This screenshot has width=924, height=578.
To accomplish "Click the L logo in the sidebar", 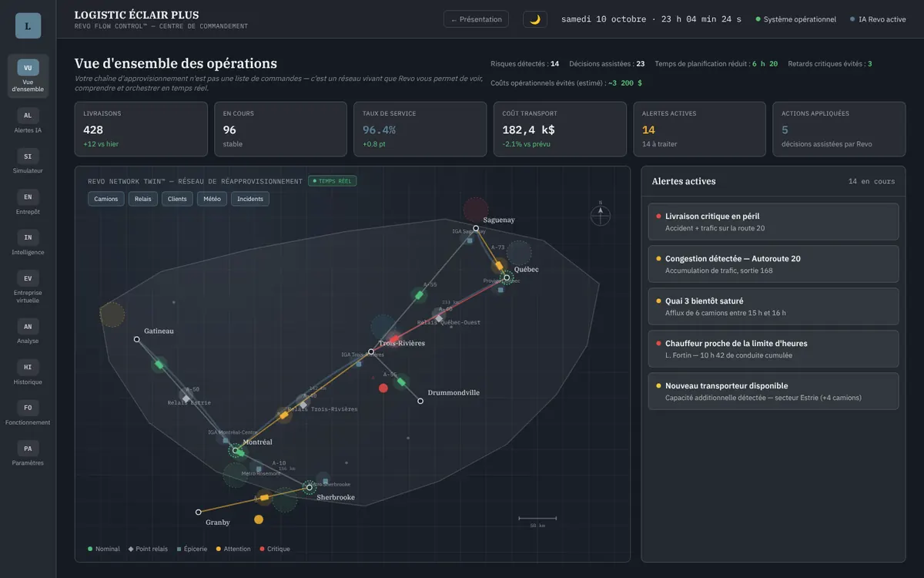I will coord(28,25).
